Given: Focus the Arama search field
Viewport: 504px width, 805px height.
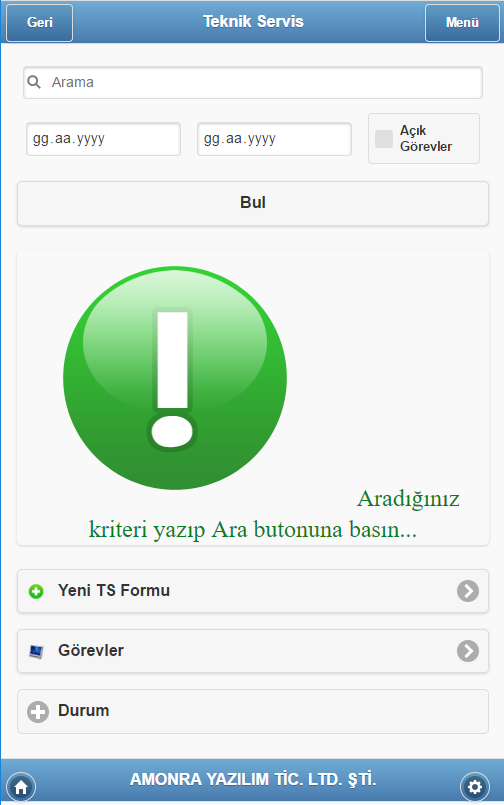Looking at the screenshot, I should click(253, 82).
